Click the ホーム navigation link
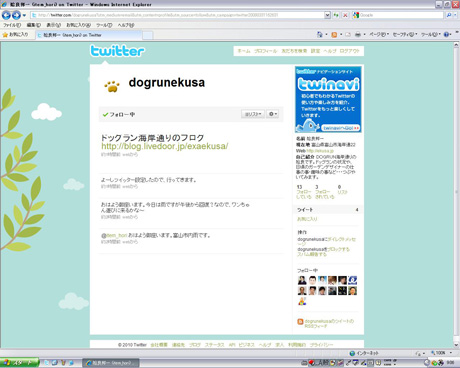Viewport: 460px width, 368px height. (x=244, y=51)
